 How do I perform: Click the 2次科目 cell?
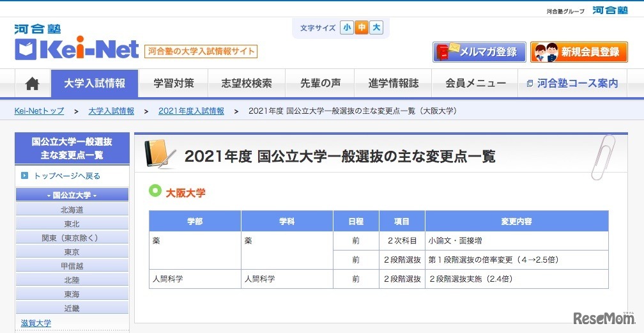click(x=402, y=241)
